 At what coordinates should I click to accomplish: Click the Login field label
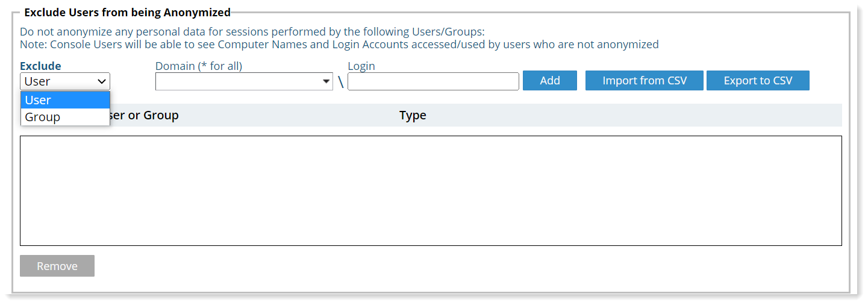[x=361, y=66]
